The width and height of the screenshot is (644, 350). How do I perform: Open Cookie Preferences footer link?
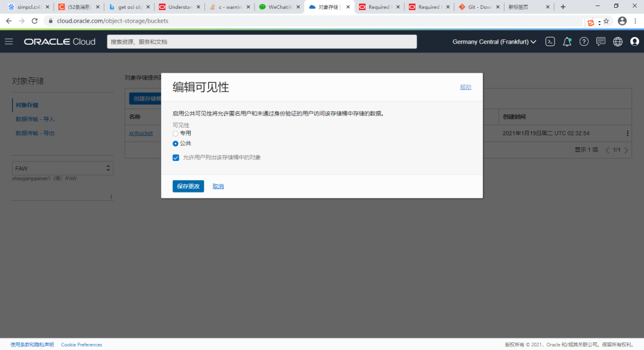click(81, 345)
